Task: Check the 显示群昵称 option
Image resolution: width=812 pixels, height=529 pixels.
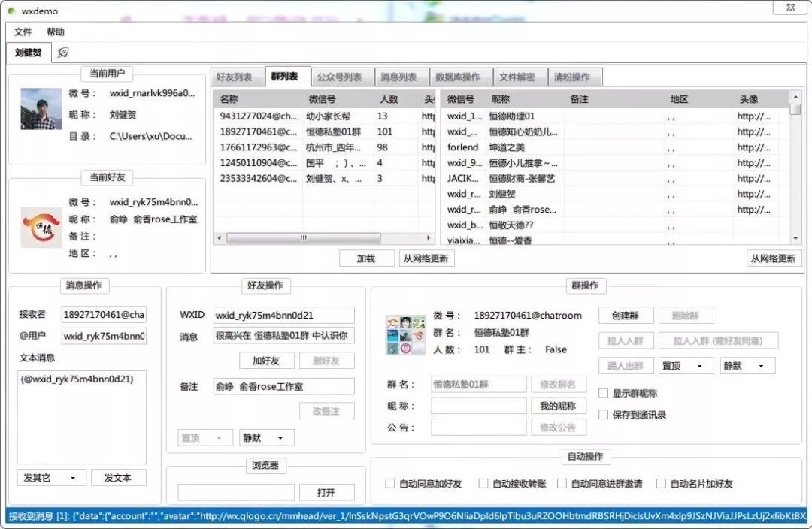Action: pyautogui.click(x=602, y=392)
